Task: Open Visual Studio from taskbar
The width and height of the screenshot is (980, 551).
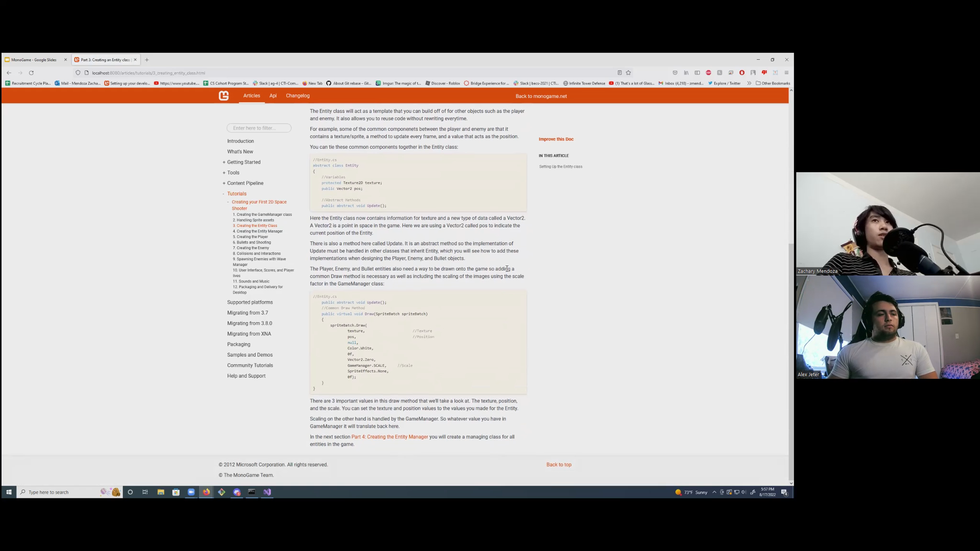Action: pyautogui.click(x=267, y=492)
